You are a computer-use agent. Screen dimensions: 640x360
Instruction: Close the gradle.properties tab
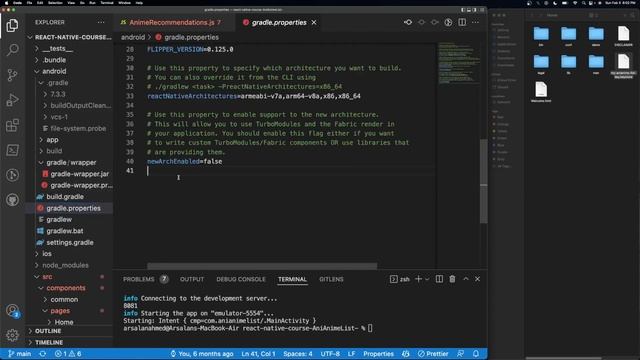point(314,22)
